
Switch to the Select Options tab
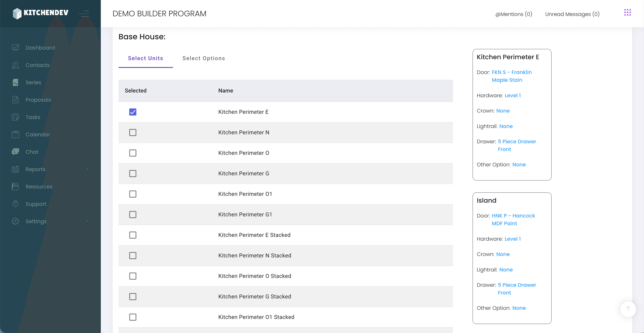[203, 59]
